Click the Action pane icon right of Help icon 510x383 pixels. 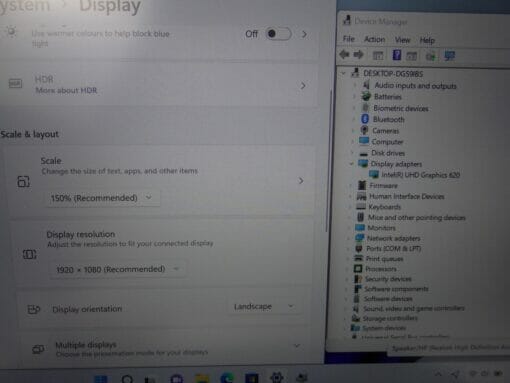[x=412, y=56]
